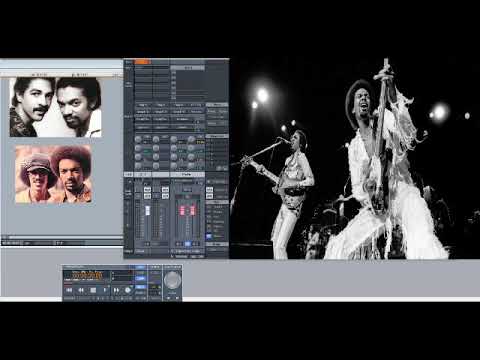
Task: Click the round jog wheel dial
Action: 172,280
